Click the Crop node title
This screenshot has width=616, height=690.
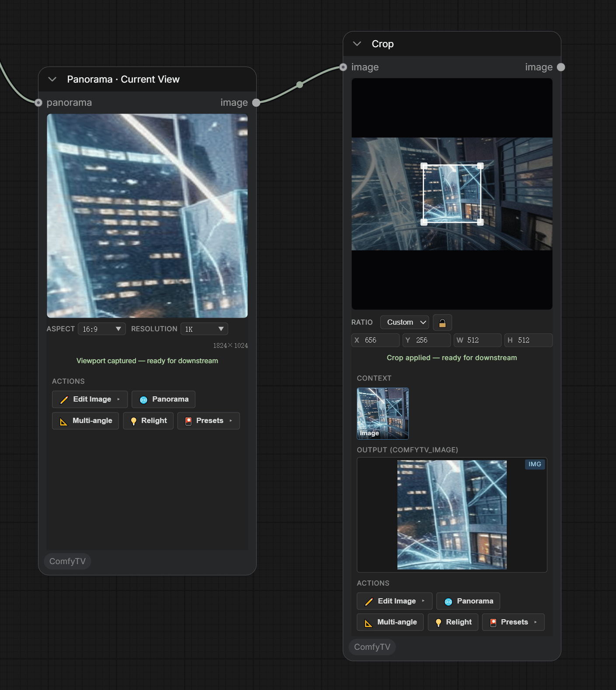pyautogui.click(x=383, y=44)
